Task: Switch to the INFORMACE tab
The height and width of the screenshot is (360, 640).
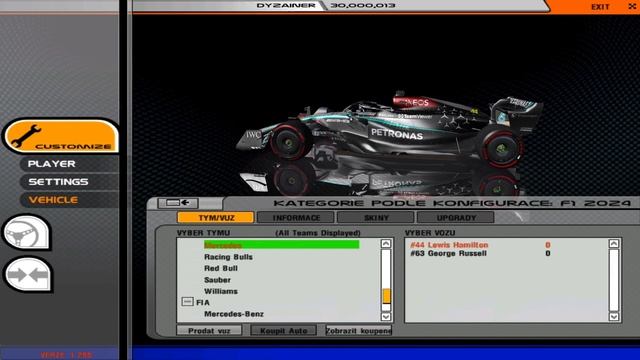Action: 296,218
